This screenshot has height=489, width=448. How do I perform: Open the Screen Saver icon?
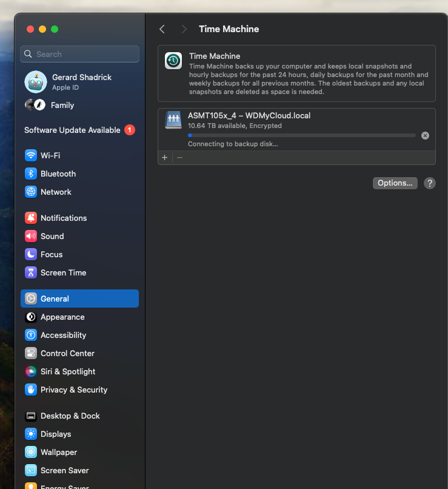coord(31,470)
